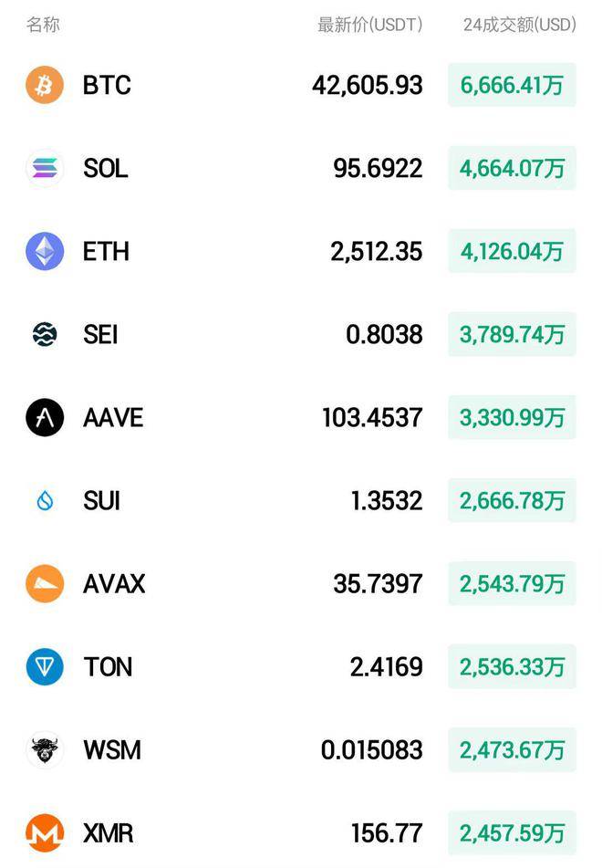
Task: Open the orange AVAX logo icon
Action: [45, 583]
